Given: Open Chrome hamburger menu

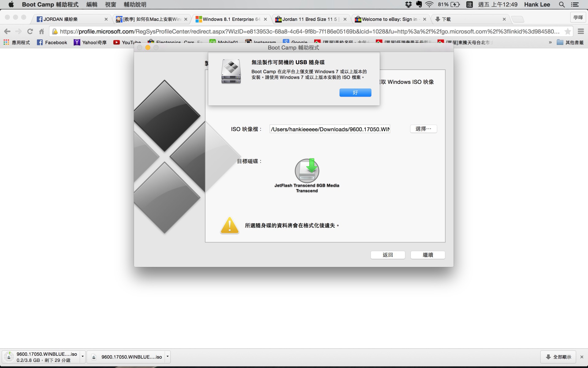Looking at the screenshot, I should pos(580,31).
